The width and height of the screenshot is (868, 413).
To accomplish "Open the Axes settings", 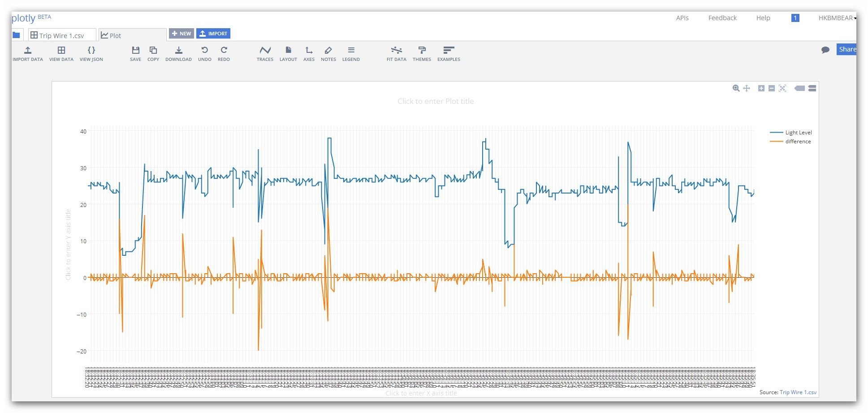I will point(309,53).
